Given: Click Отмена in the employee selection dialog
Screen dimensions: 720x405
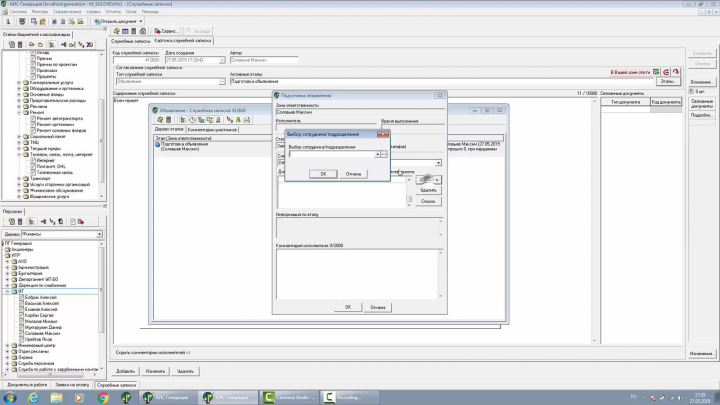Looking at the screenshot, I should [353, 174].
